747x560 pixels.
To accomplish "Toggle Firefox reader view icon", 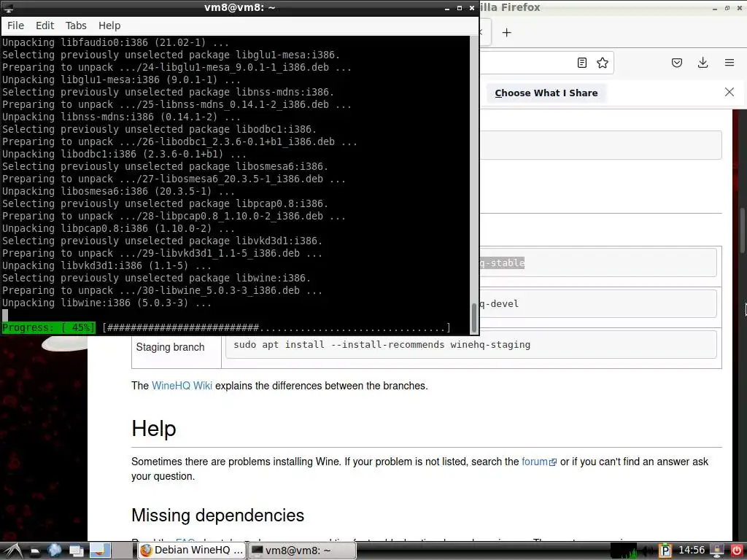I will tap(581, 63).
